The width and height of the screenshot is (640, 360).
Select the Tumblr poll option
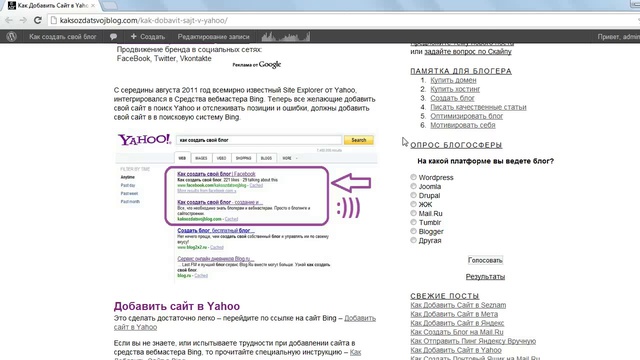click(x=413, y=222)
